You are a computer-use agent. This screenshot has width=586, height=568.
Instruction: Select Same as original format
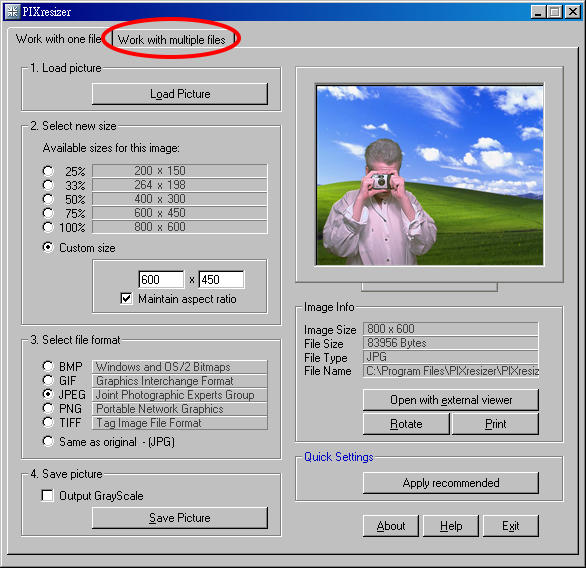[x=48, y=442]
